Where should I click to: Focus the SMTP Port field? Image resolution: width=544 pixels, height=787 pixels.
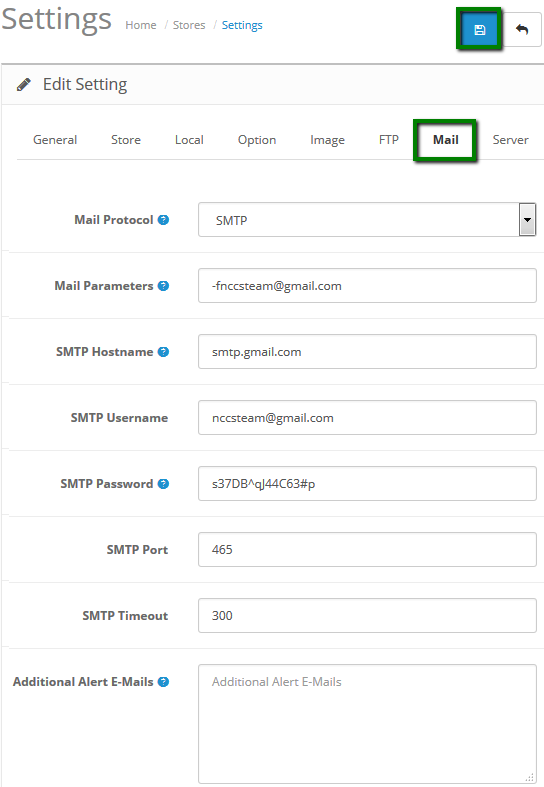coord(367,550)
